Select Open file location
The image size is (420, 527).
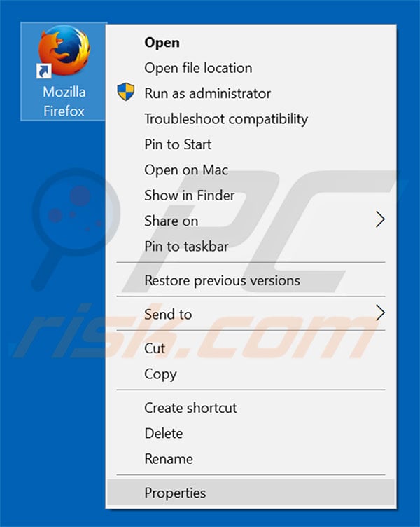coord(251,68)
